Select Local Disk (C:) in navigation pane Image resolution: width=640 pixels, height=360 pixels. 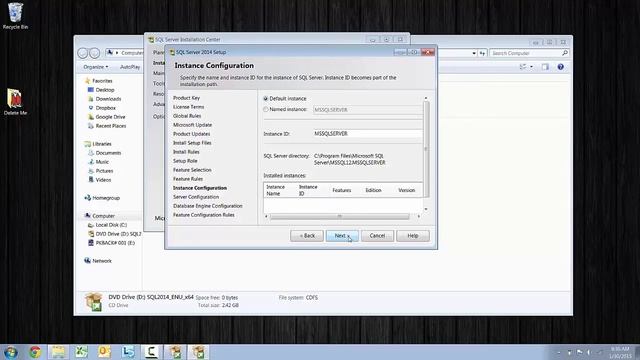coord(111,225)
